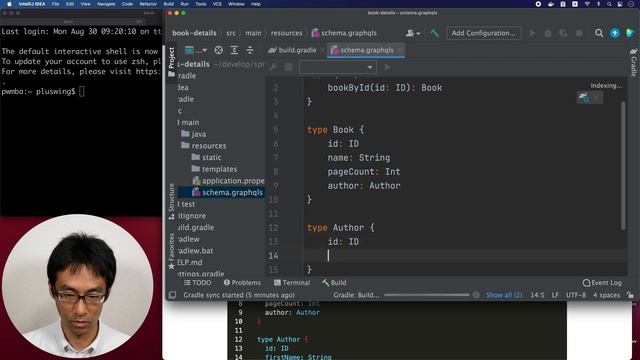Click the Gradle build progress bar

(427, 295)
